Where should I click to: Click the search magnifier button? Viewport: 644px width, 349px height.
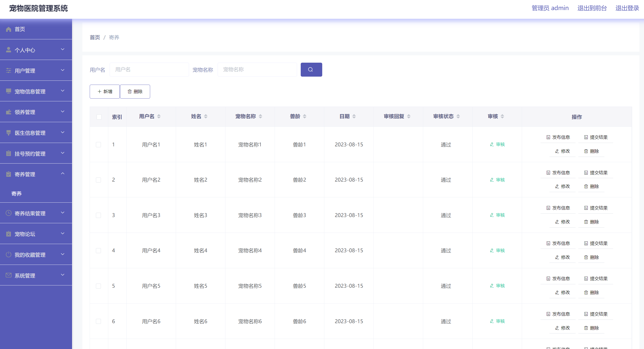pyautogui.click(x=311, y=70)
